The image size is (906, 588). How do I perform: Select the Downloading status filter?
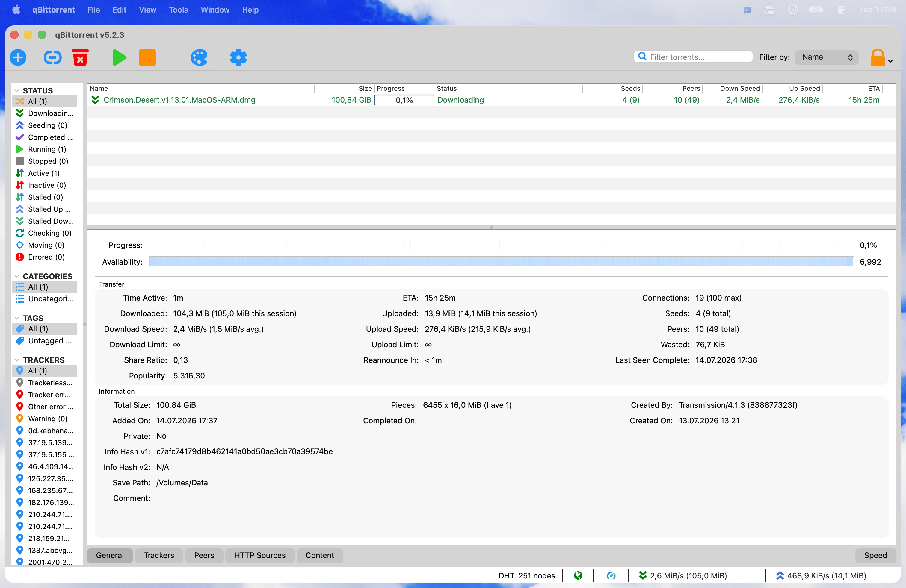pyautogui.click(x=45, y=113)
